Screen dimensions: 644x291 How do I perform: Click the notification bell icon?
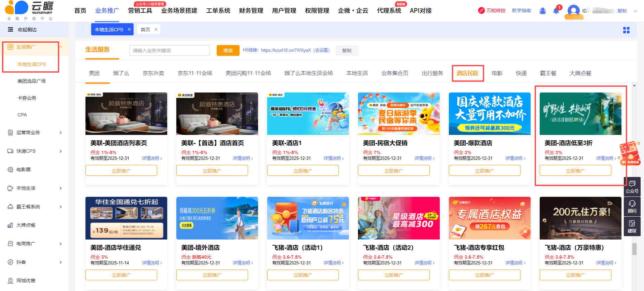pyautogui.click(x=556, y=11)
